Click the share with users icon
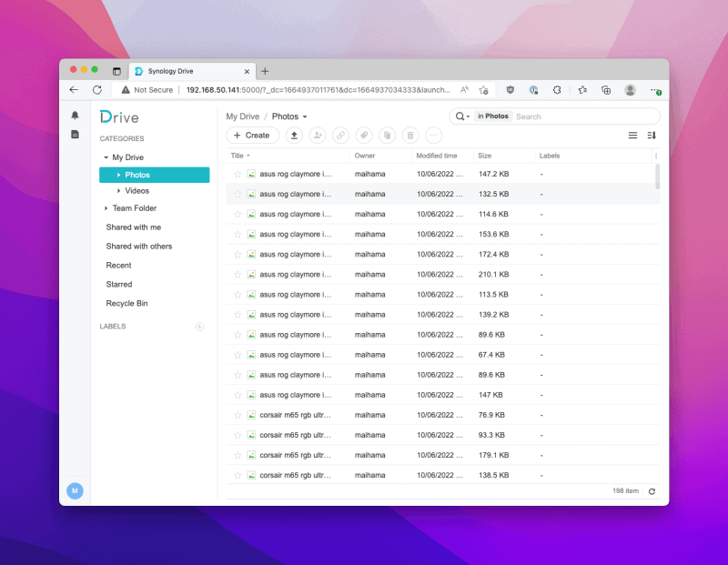728x565 pixels. [x=318, y=136]
